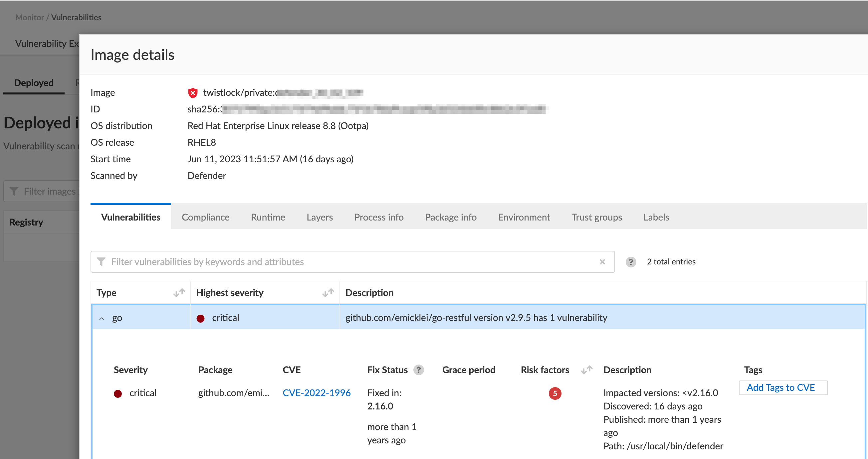Clear the vulnerabilities filter with the X icon
Screen dimensions: 868x459
(602, 262)
